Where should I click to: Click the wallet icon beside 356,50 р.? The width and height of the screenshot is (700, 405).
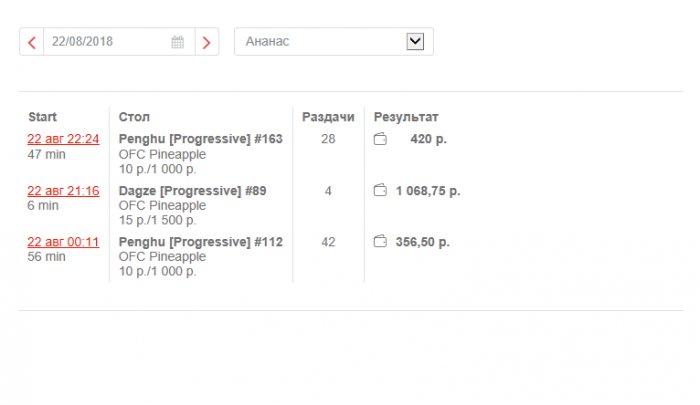click(380, 241)
